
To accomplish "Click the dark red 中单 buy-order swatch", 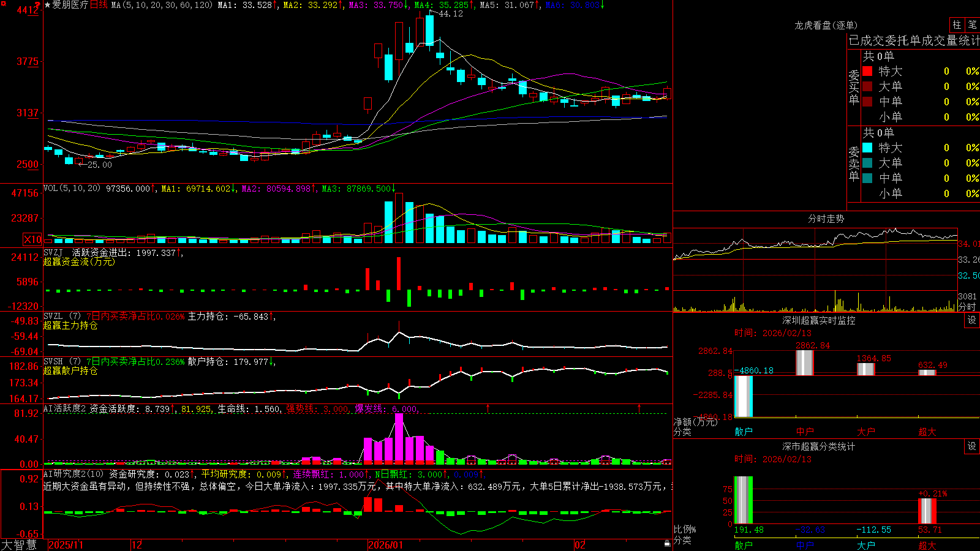I will pos(867,101).
